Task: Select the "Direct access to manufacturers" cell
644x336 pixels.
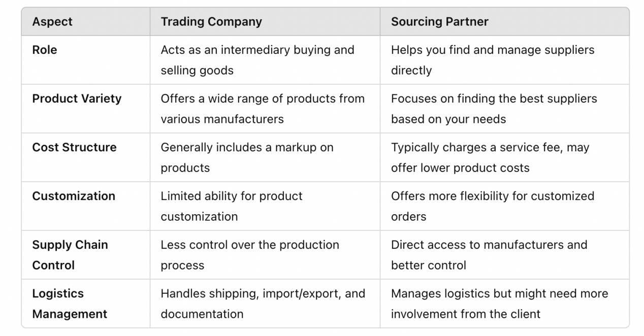Action: pyautogui.click(x=489, y=255)
